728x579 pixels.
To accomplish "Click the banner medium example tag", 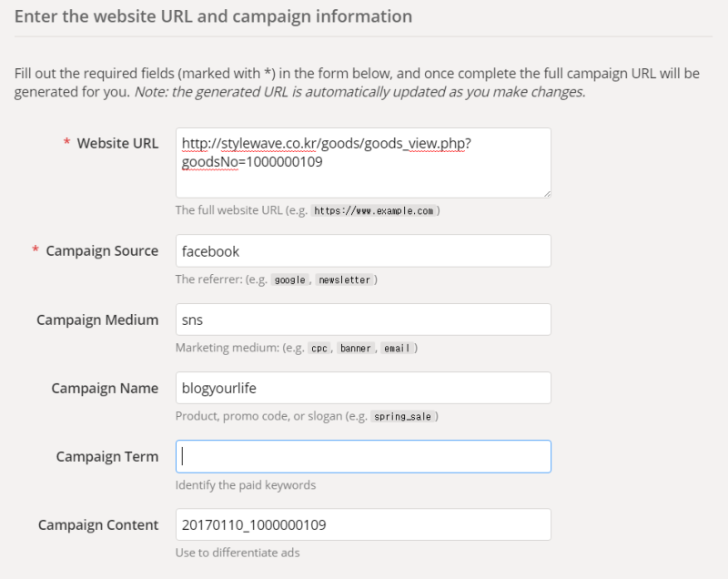I will 356,348.
